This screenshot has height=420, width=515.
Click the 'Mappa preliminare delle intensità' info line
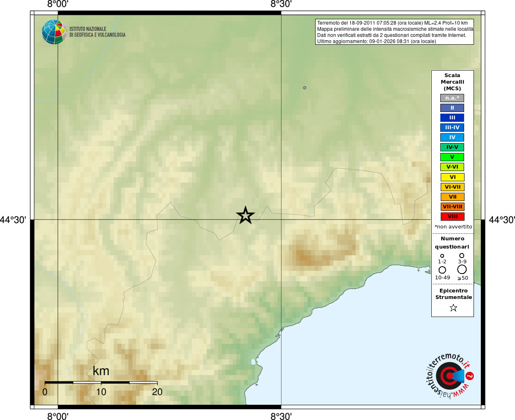tap(395, 29)
